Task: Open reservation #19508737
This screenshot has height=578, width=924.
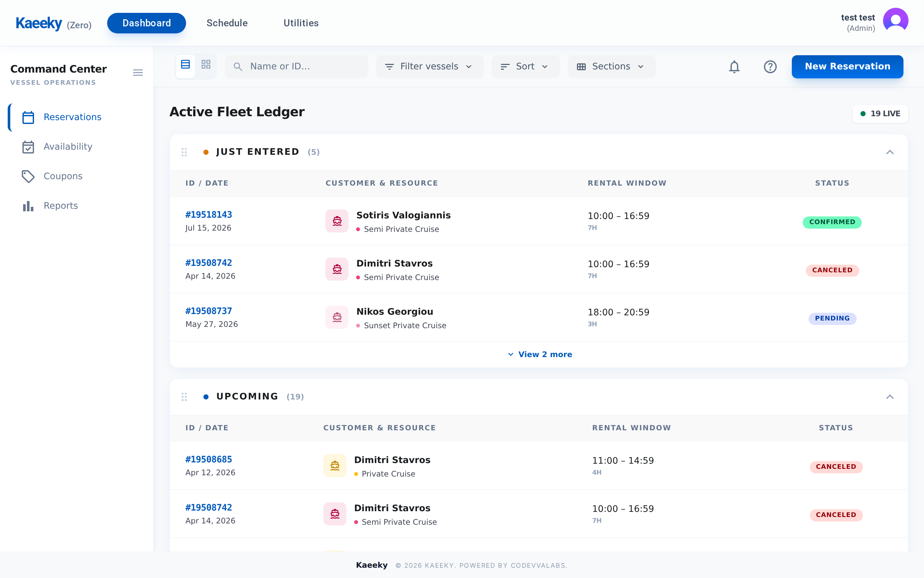Action: [x=209, y=311]
